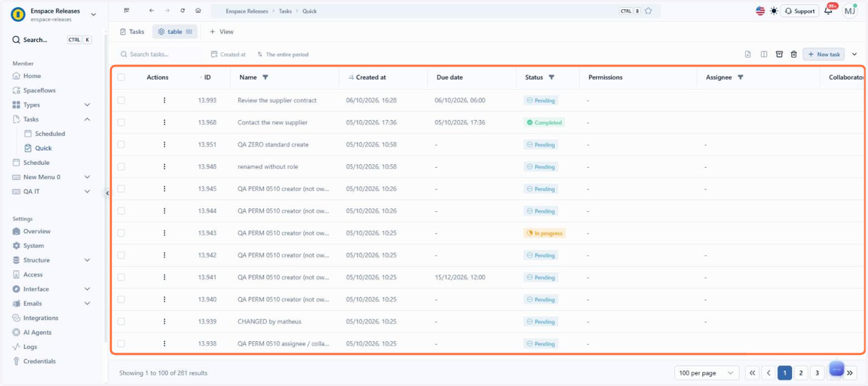Image resolution: width=868 pixels, height=386 pixels.
Task: Open AI Agents page
Action: (37, 333)
